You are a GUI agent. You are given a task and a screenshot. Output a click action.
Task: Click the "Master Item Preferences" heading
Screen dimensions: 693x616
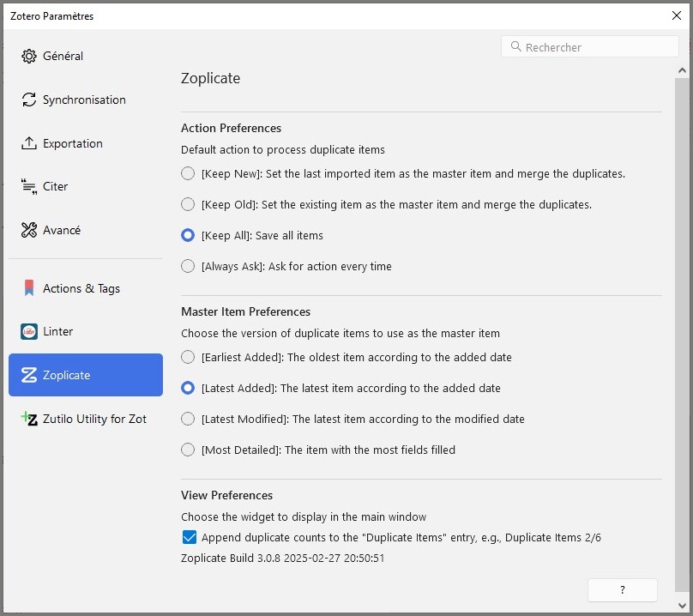(246, 311)
